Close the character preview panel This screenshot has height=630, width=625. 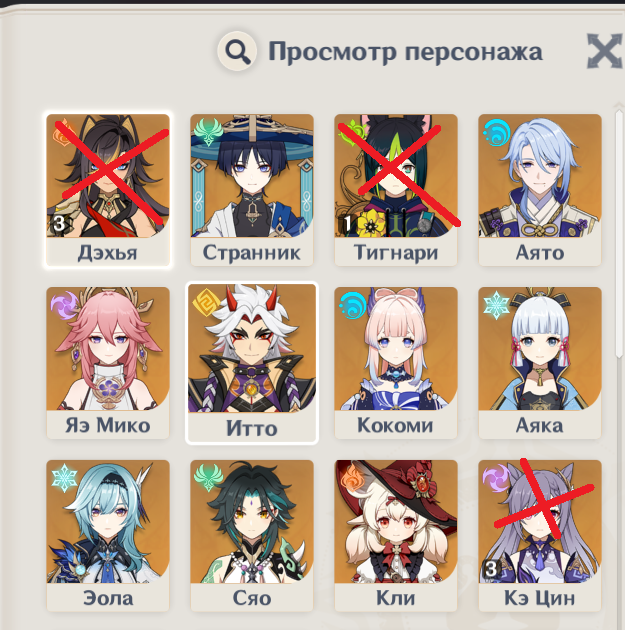pyautogui.click(x=605, y=51)
